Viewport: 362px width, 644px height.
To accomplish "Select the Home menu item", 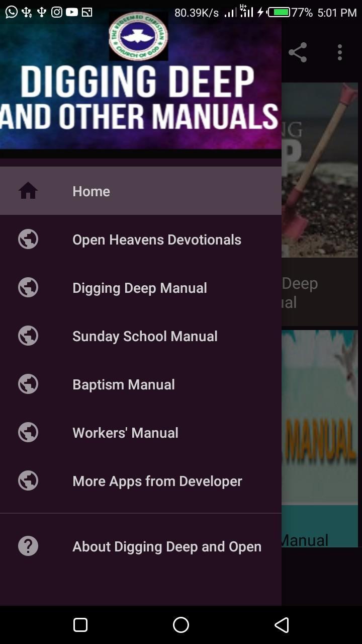I will [x=141, y=191].
